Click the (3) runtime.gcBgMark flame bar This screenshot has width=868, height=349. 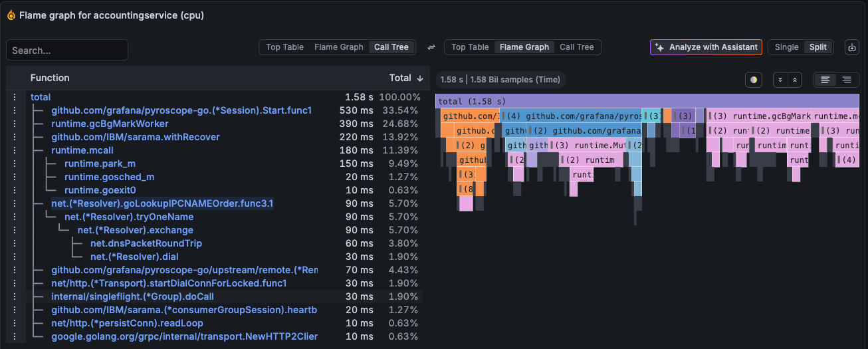759,116
